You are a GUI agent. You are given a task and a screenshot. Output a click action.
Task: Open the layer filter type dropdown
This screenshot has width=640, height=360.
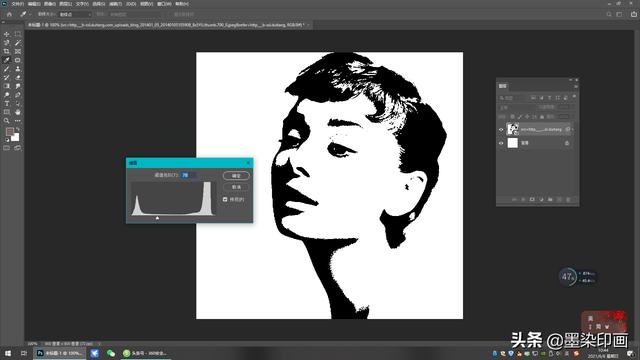click(x=511, y=98)
